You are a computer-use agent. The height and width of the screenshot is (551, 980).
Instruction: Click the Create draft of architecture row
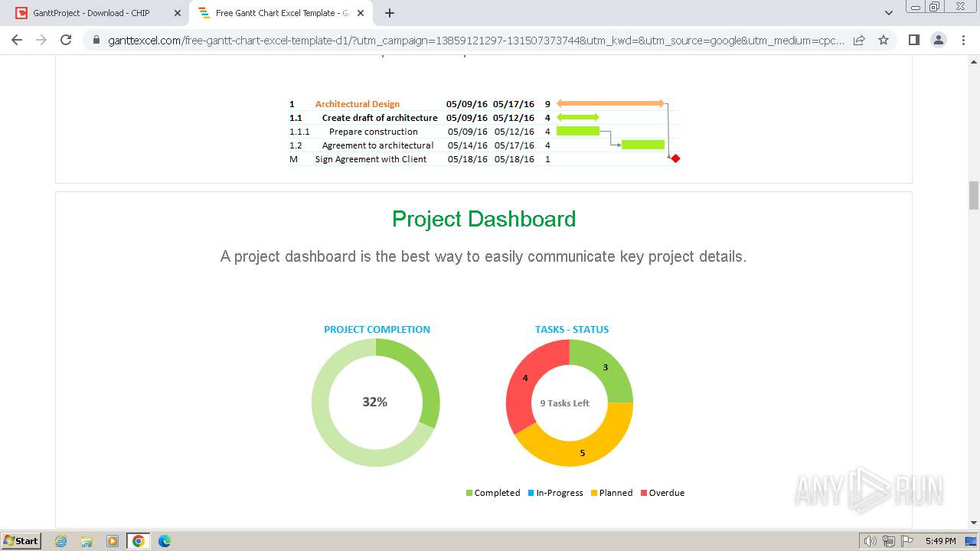(x=482, y=118)
